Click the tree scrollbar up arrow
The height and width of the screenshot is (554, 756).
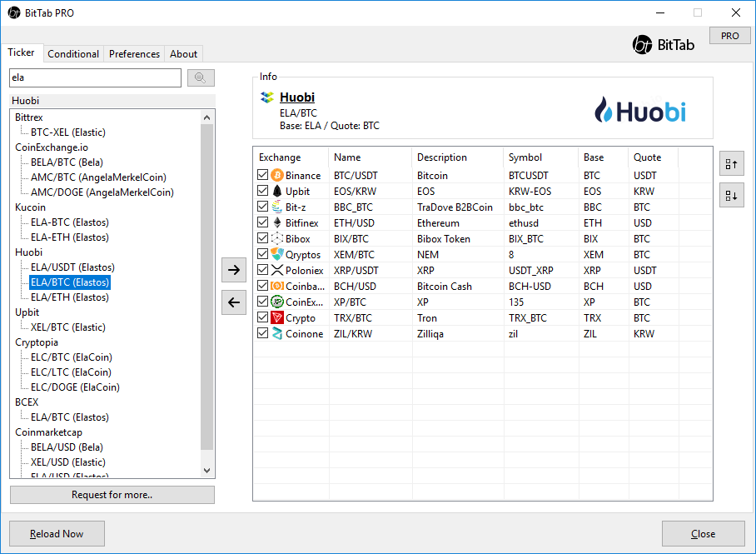[x=206, y=117]
